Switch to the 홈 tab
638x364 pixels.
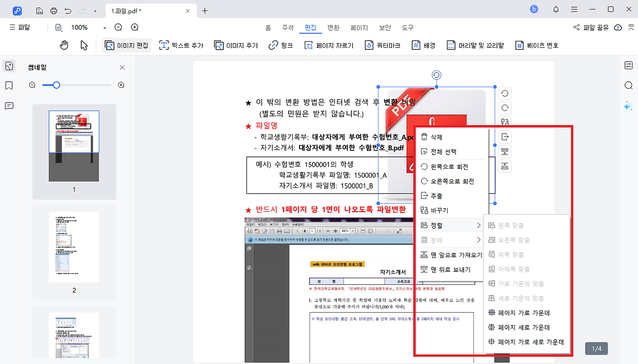(268, 28)
